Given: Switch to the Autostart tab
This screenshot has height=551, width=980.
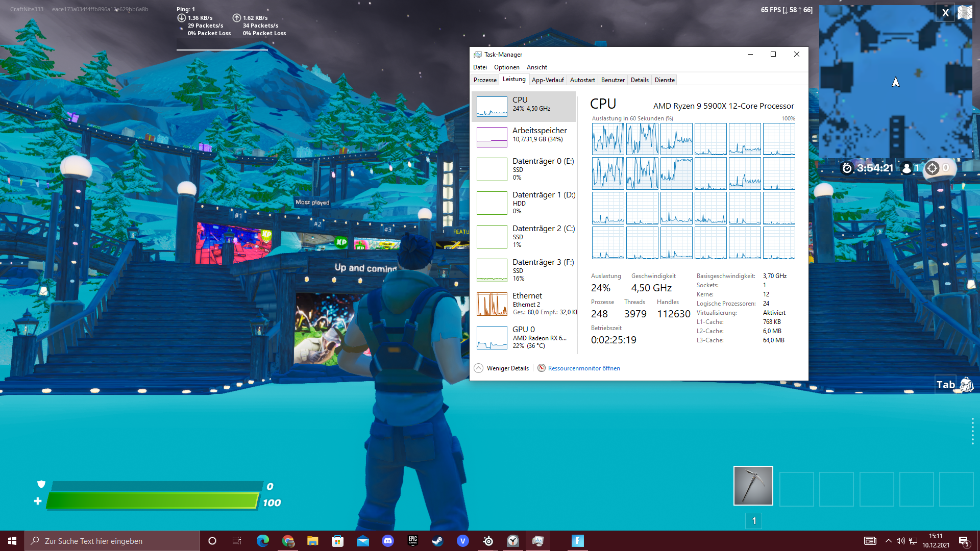Looking at the screenshot, I should click(582, 80).
